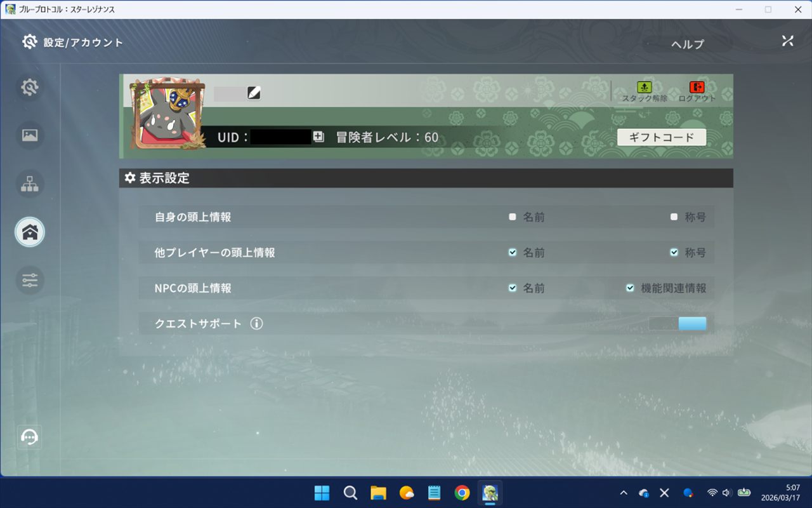The width and height of the screenshot is (812, 508).
Task: Uncheck 名前 for 他プレイヤーの頭上情報
Action: pyautogui.click(x=513, y=253)
